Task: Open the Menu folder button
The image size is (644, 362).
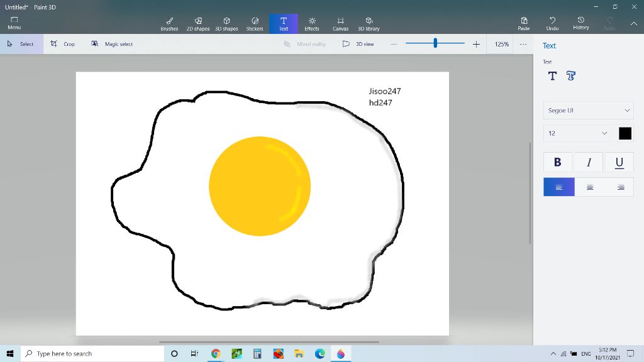Action: 14,23
